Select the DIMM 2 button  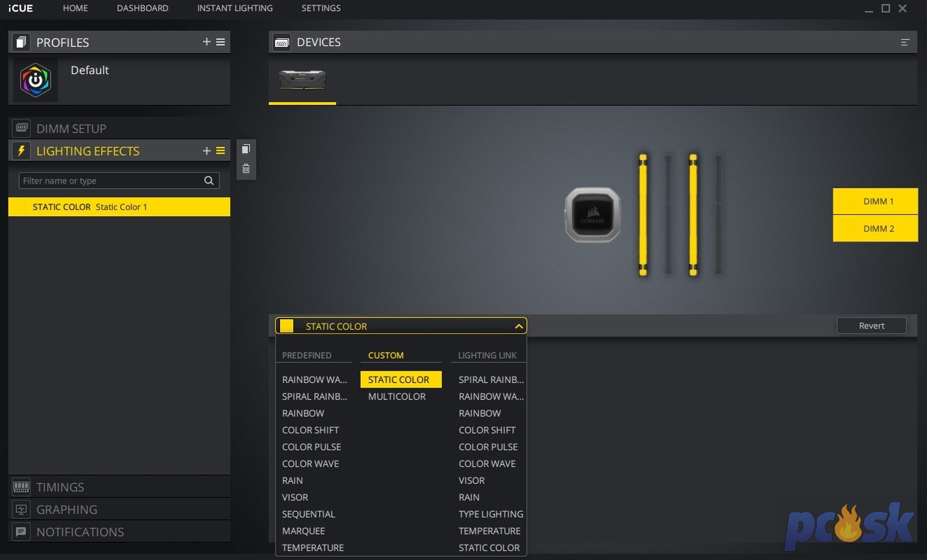coord(875,228)
